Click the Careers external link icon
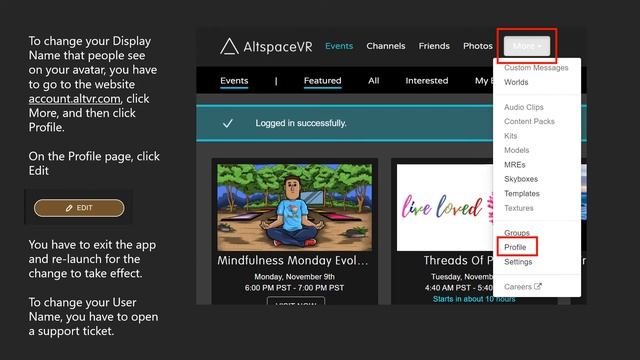640x360 pixels. pos(538,287)
